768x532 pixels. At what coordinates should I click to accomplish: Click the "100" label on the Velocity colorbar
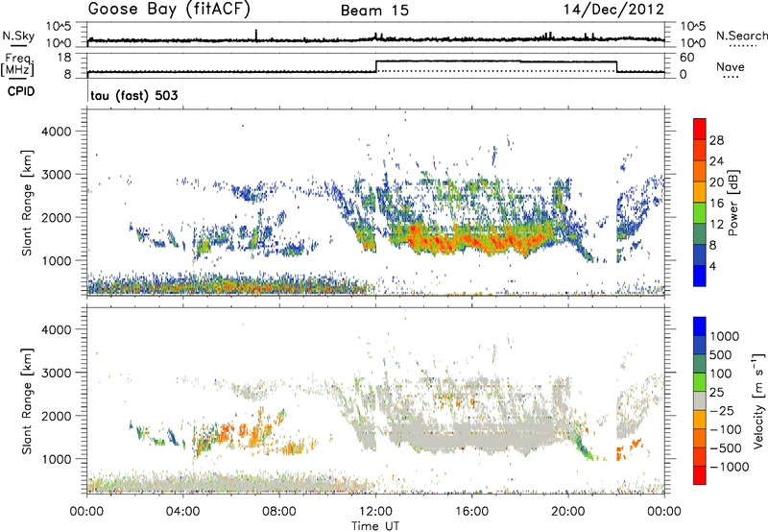pos(721,374)
